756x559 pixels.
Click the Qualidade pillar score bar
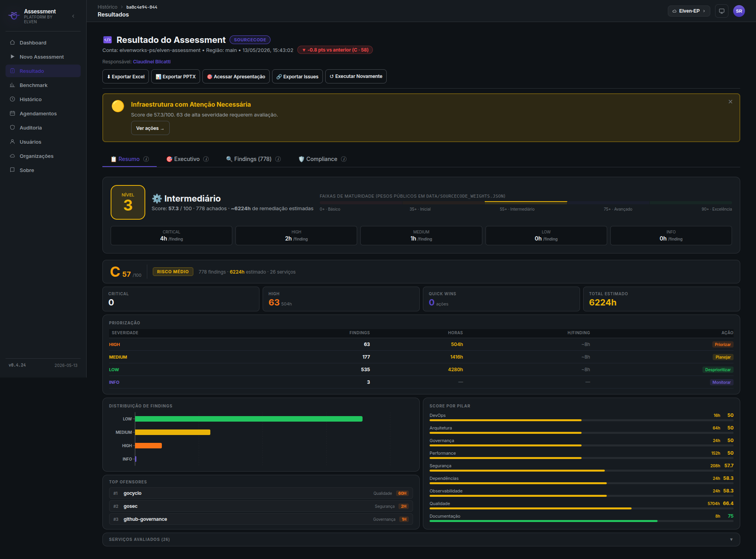(x=581, y=508)
